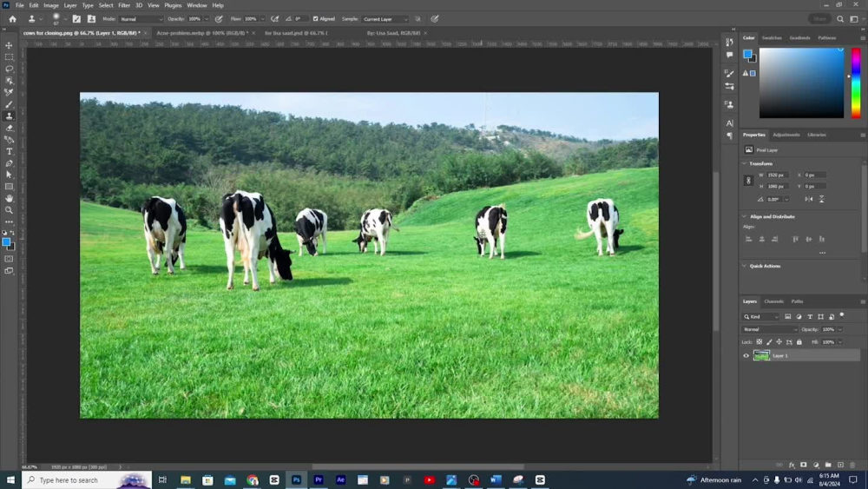Open the Flow dropdown arrow
868x489 pixels.
click(x=262, y=19)
